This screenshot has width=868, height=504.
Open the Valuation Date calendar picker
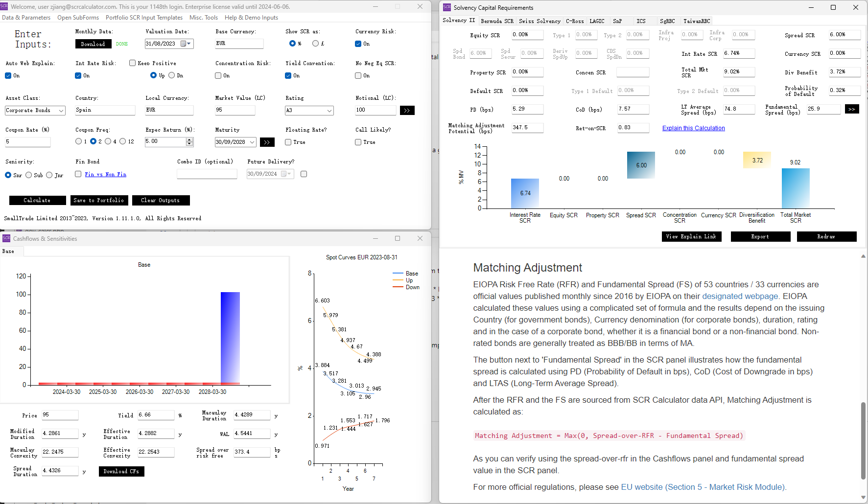pos(184,44)
